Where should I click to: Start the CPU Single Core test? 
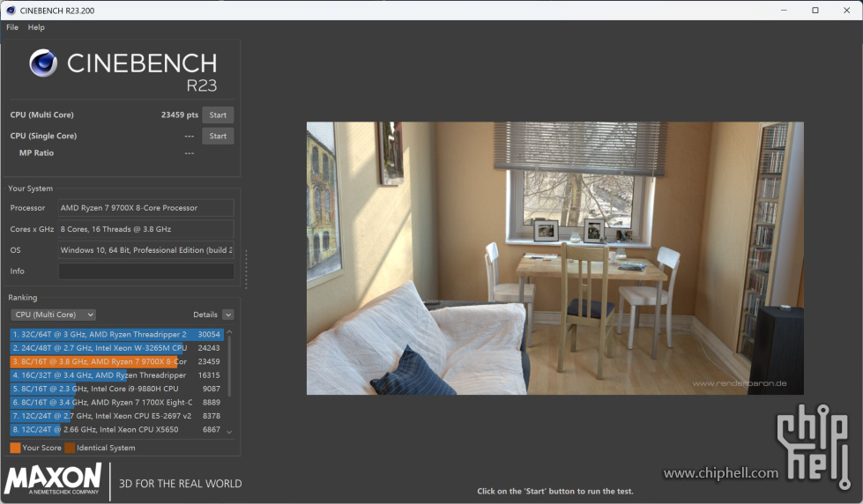coord(218,136)
